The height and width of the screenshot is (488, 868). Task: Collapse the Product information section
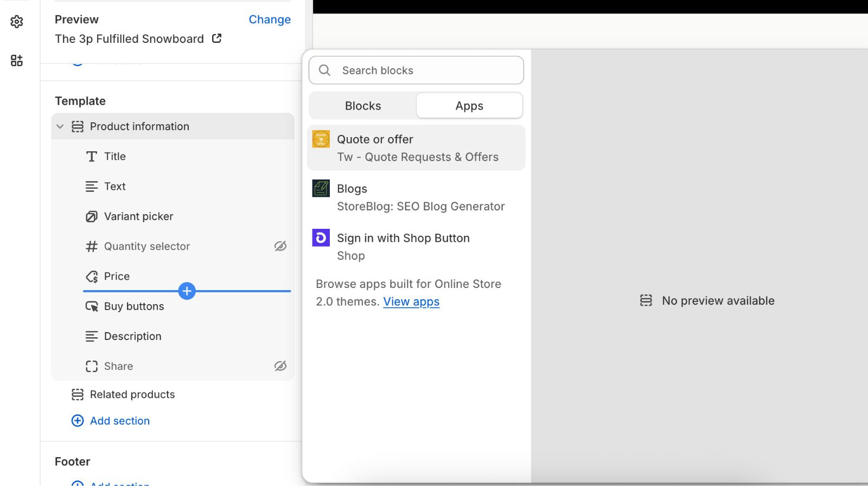pyautogui.click(x=60, y=126)
